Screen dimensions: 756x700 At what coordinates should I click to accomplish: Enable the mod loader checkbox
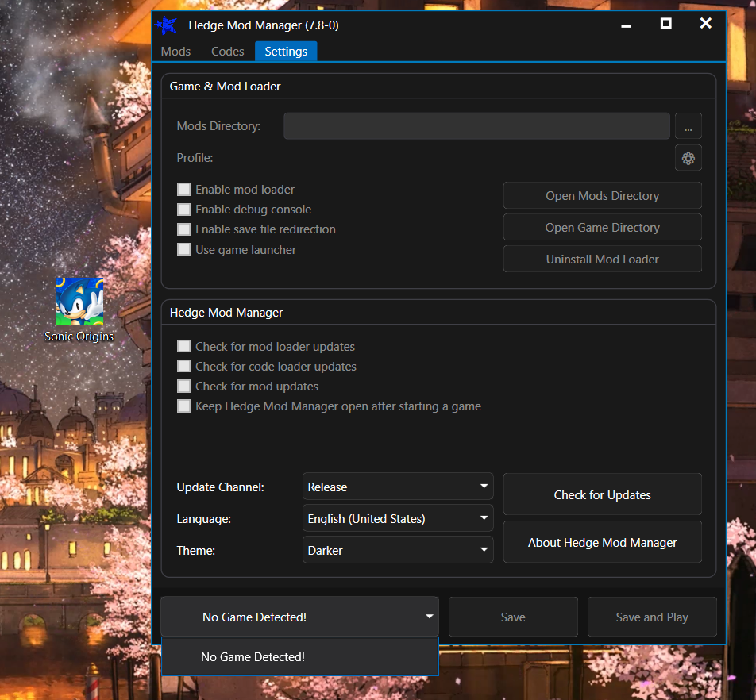tap(183, 189)
